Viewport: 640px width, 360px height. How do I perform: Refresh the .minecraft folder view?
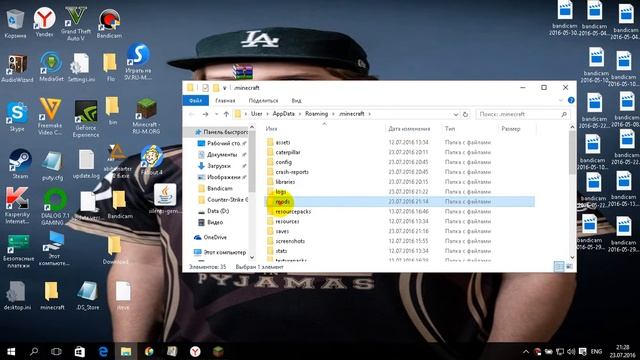(465, 114)
